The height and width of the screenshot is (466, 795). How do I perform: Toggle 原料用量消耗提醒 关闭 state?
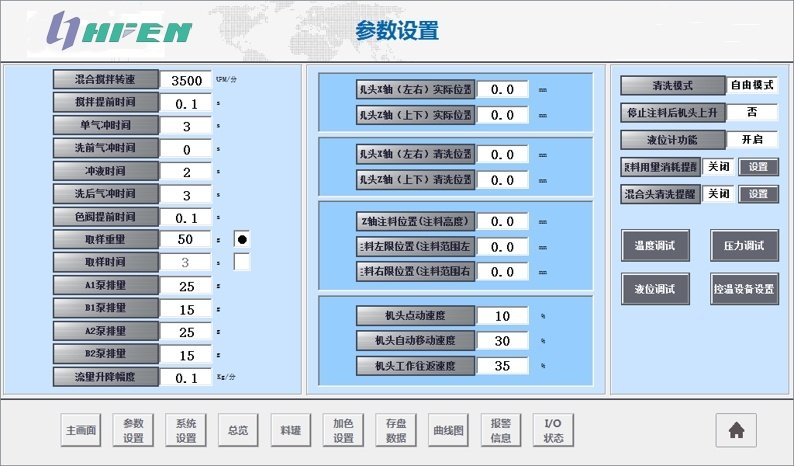pos(718,167)
